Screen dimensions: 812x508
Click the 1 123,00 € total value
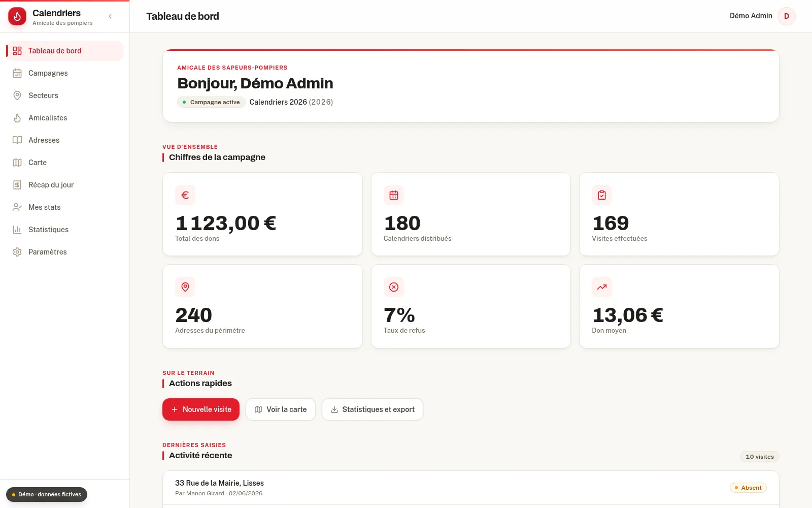pyautogui.click(x=226, y=224)
